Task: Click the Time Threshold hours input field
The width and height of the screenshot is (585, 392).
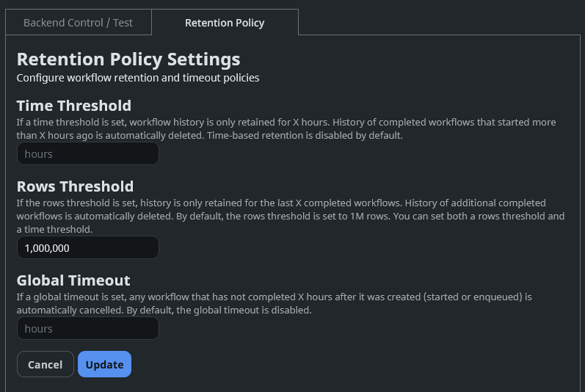Action: [87, 154]
